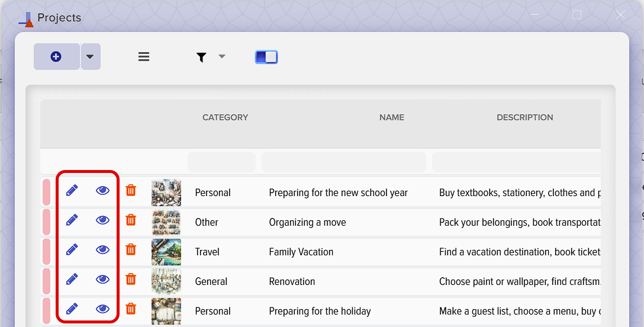This screenshot has height=327, width=644.
Task: Maximize the Projects window
Action: tap(577, 15)
